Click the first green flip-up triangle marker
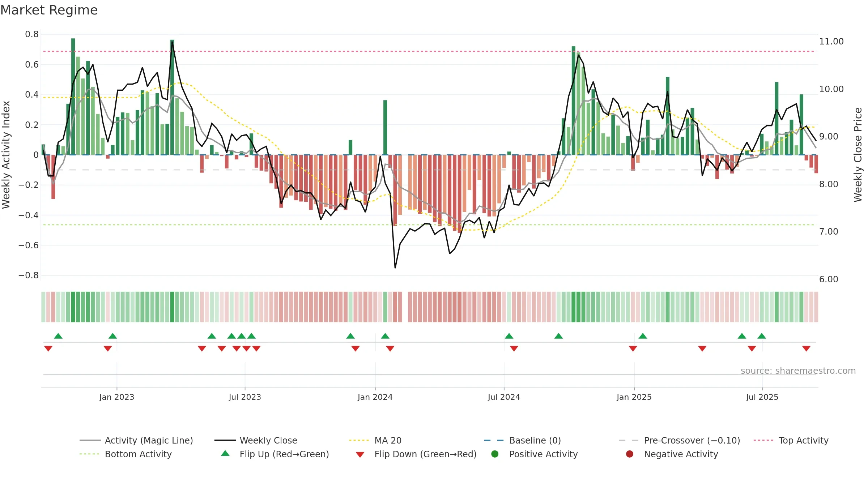Viewport: 868px width, 488px height. click(x=58, y=336)
